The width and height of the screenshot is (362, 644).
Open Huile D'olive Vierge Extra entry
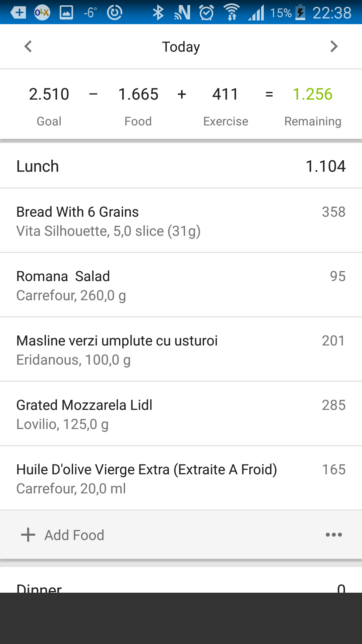(181, 478)
